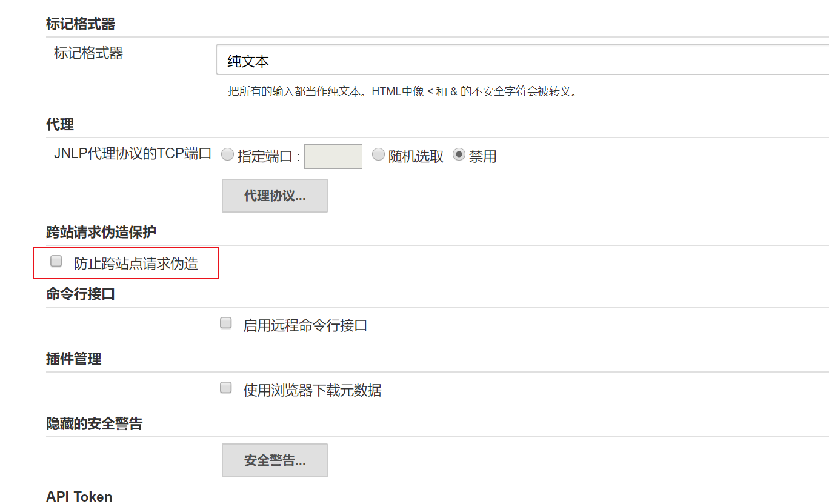Select the 指定端口 radio button
This screenshot has height=504, width=829.
(227, 155)
